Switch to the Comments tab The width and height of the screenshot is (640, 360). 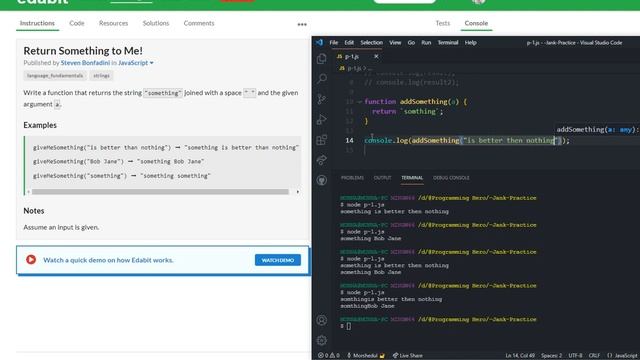coord(199,23)
